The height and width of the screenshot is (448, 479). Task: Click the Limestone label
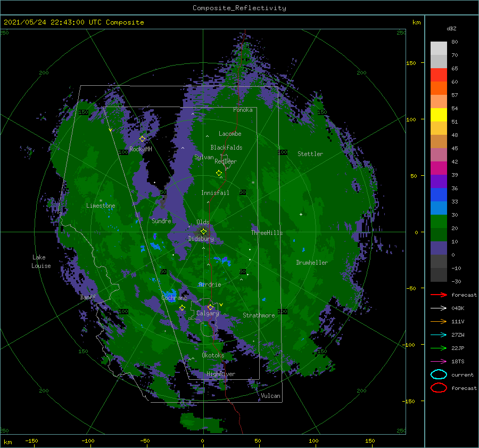click(101, 206)
